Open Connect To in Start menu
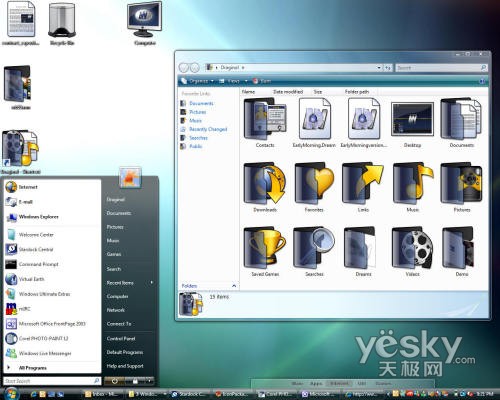 click(119, 324)
